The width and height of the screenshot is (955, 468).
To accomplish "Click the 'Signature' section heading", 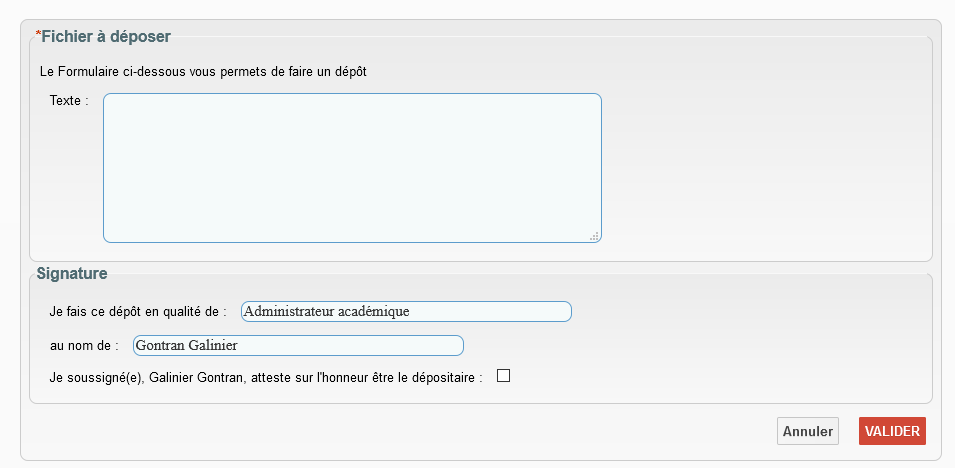I will point(72,272).
